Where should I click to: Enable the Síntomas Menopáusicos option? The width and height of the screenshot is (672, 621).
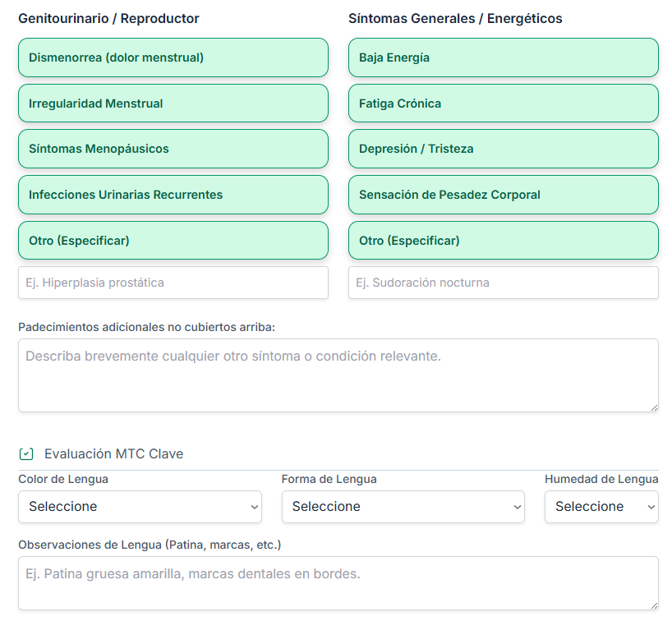point(173,149)
